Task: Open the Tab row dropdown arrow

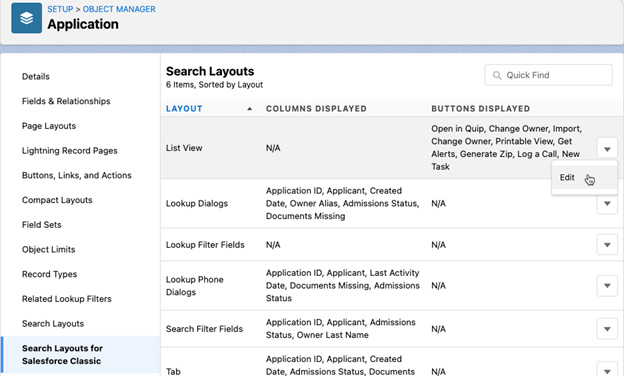Action: pyautogui.click(x=607, y=371)
